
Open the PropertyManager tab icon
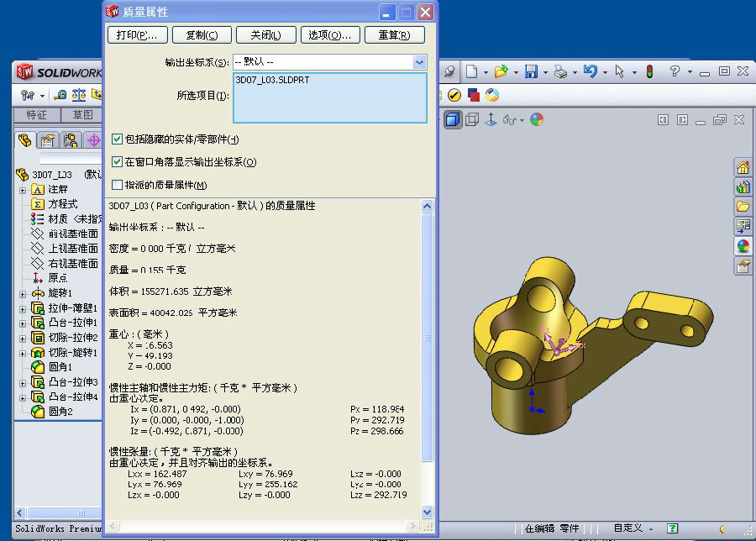coord(48,140)
